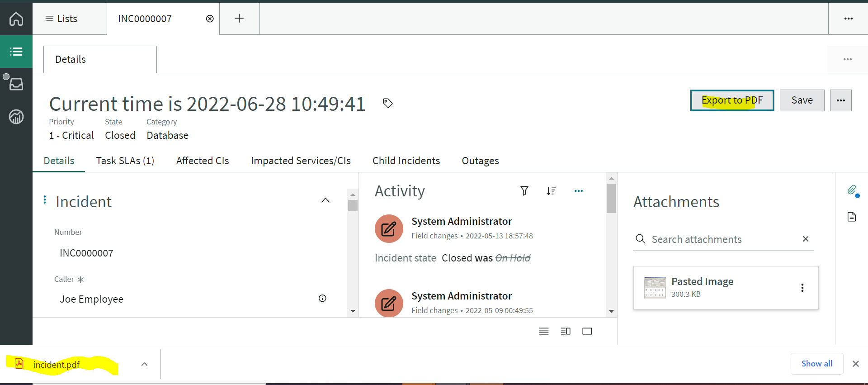The image size is (868, 385).
Task: Open the more actions menu beside Save
Action: click(x=841, y=100)
